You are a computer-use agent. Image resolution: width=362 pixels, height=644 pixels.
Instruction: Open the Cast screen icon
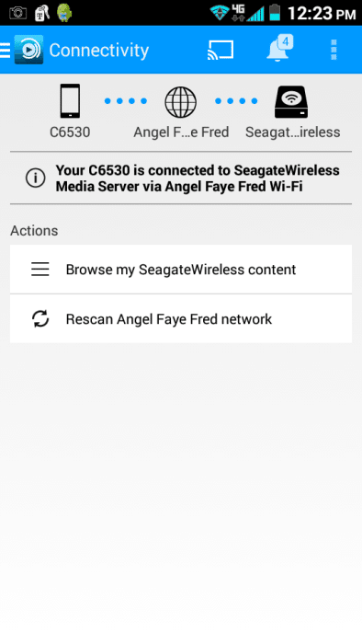pos(221,50)
